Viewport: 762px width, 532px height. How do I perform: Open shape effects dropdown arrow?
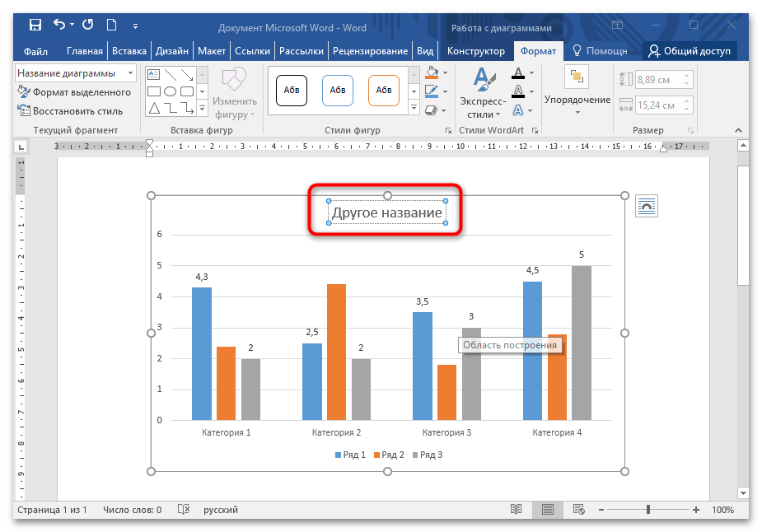click(x=445, y=111)
